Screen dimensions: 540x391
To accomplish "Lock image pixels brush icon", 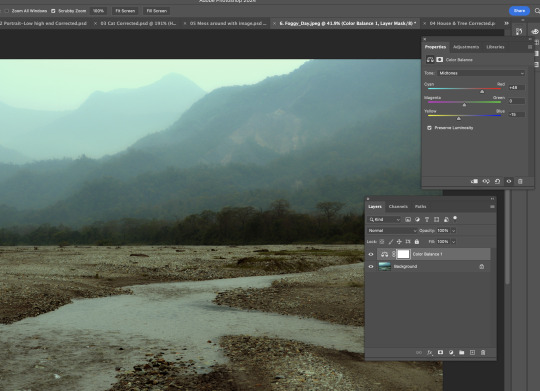I will click(391, 241).
